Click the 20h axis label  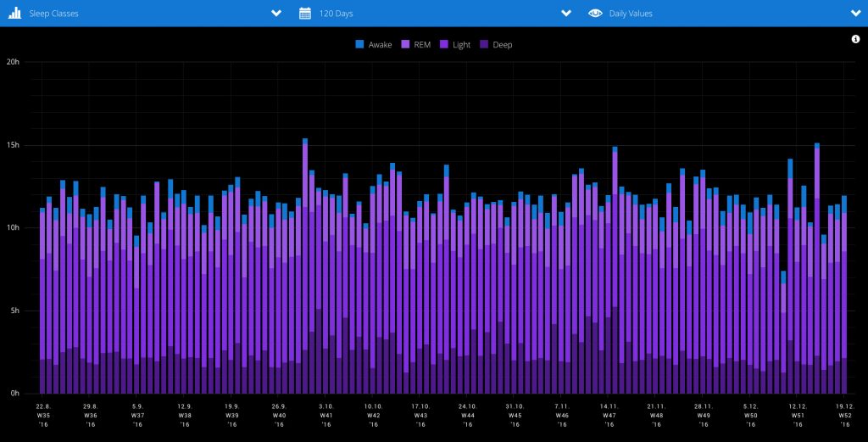pyautogui.click(x=13, y=62)
